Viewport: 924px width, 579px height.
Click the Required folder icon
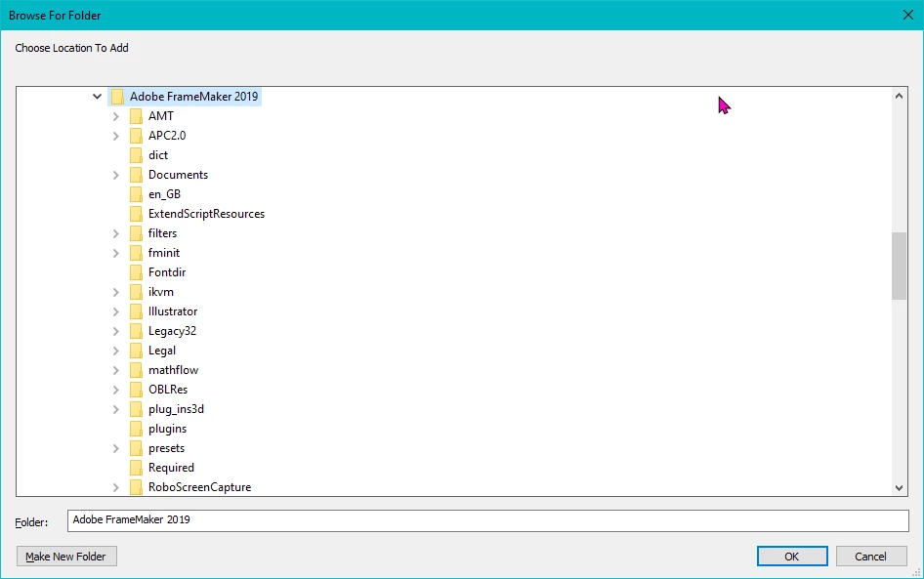tap(136, 468)
